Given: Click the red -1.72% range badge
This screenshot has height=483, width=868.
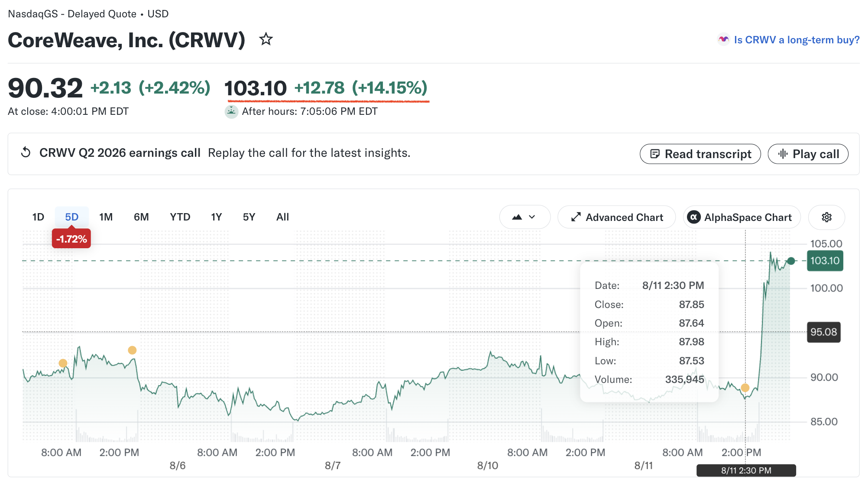Looking at the screenshot, I should click(71, 239).
